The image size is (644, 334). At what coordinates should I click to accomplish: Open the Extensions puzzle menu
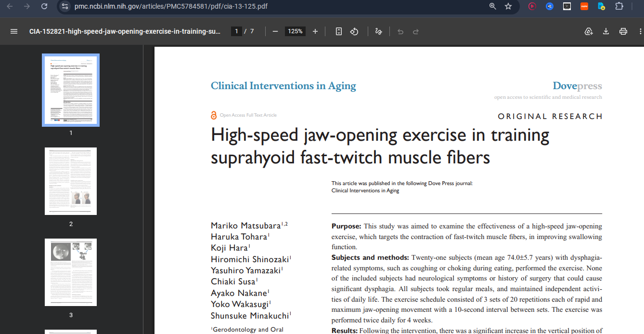619,6
